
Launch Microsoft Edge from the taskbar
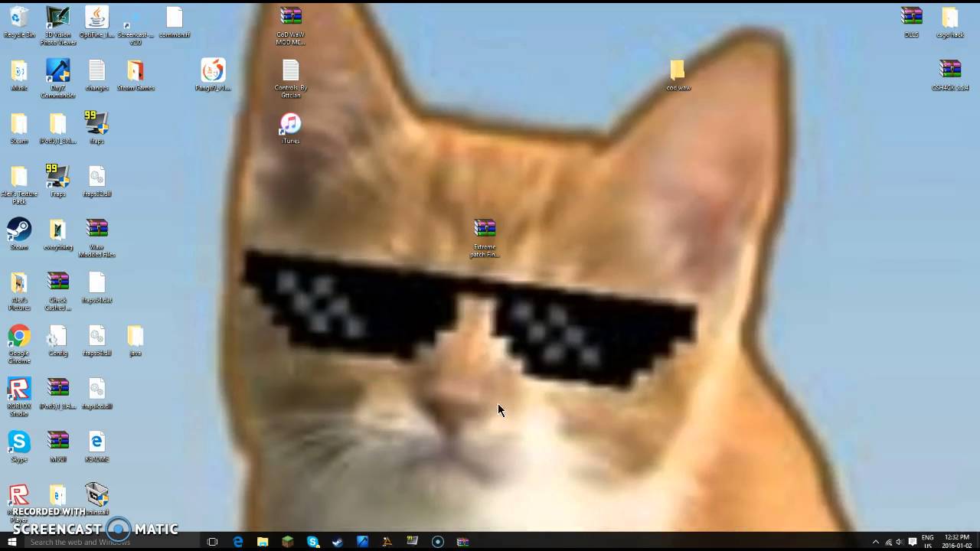[238, 542]
